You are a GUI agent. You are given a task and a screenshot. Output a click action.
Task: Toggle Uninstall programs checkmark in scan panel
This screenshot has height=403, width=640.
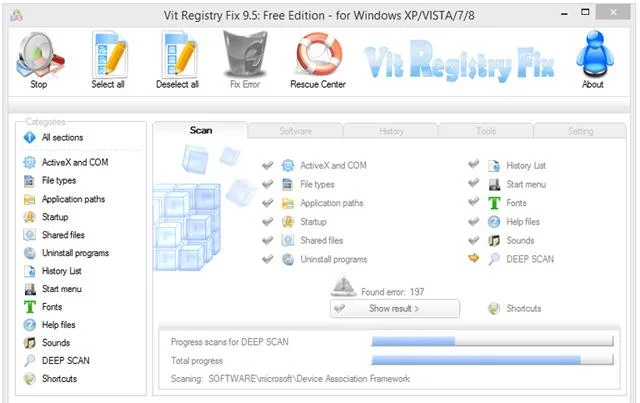268,259
